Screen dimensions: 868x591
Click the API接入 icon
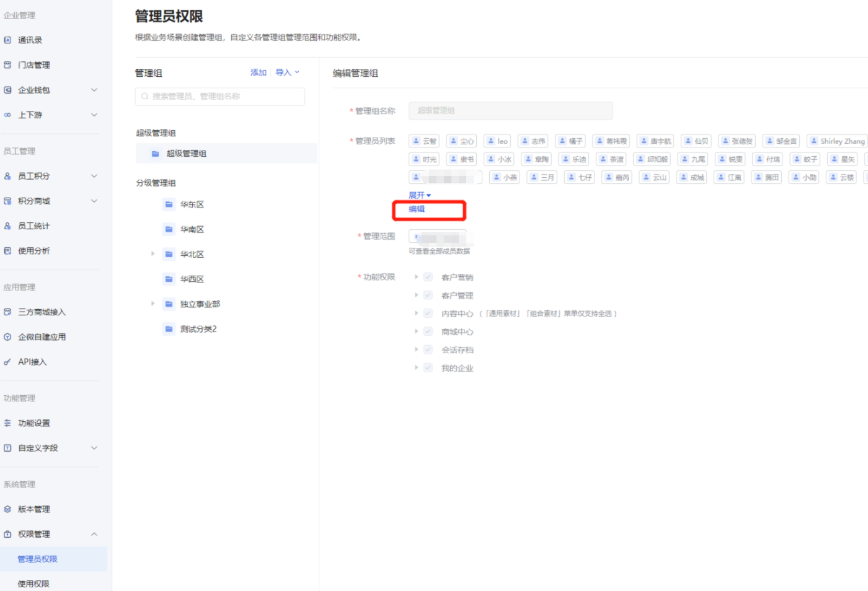coord(7,362)
